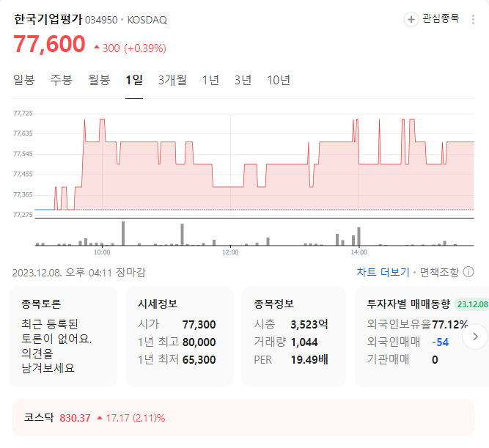This screenshot has width=489, height=448.
Task: Click the 12:00 time axis label
Action: [x=230, y=252]
